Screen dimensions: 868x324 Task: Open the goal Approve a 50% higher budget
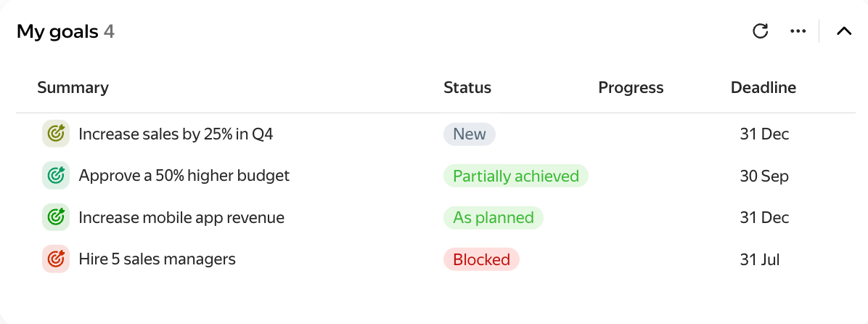184,176
